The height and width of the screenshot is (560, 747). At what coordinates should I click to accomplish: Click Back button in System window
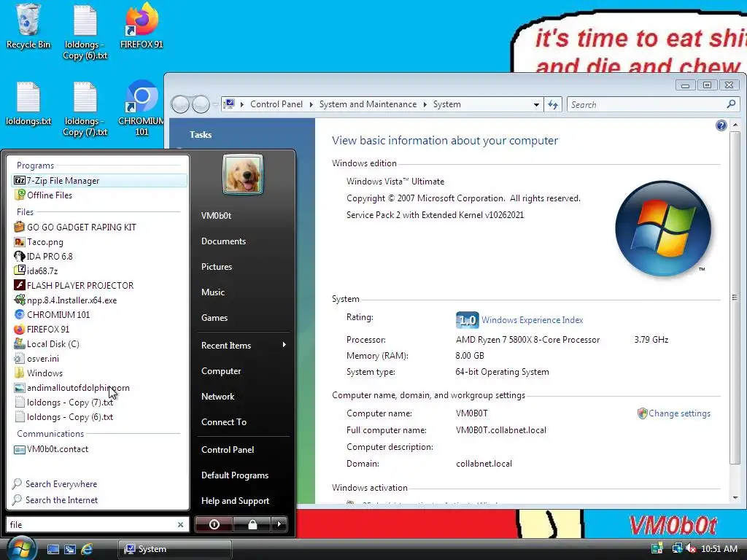pos(181,104)
